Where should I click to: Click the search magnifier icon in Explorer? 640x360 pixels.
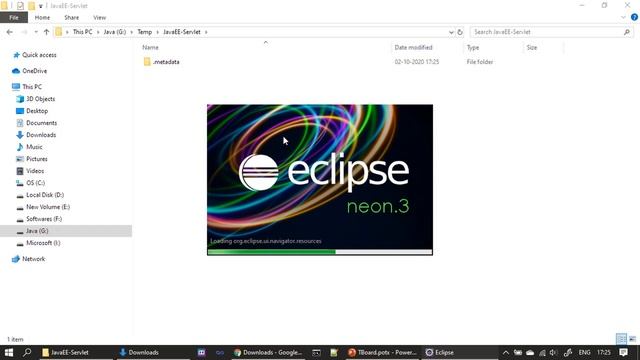pos(627,32)
